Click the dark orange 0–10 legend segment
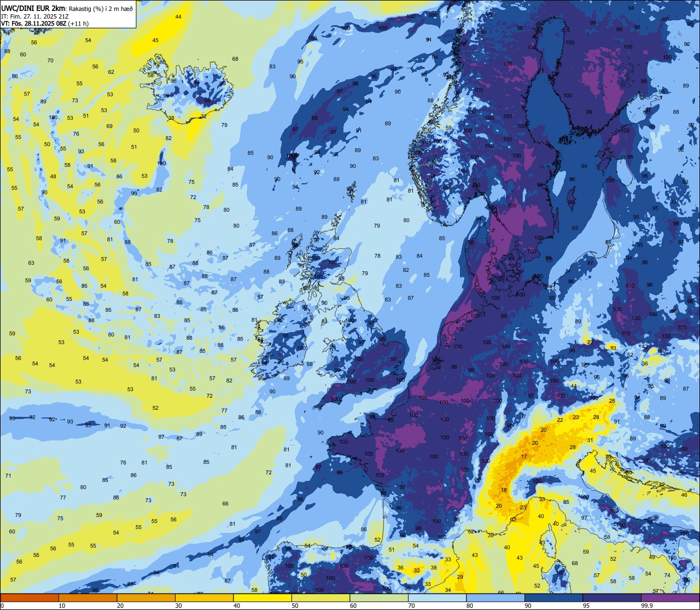700x610 pixels. 30,597
